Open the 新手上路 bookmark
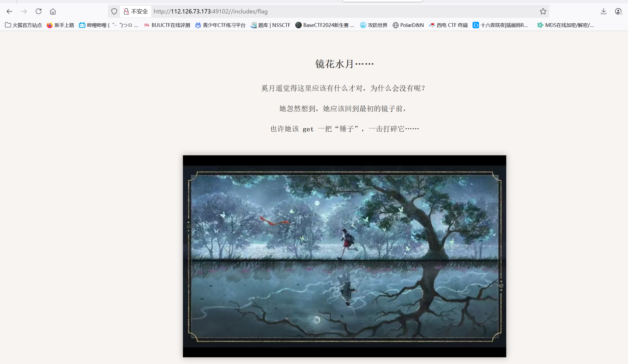 pyautogui.click(x=60, y=25)
